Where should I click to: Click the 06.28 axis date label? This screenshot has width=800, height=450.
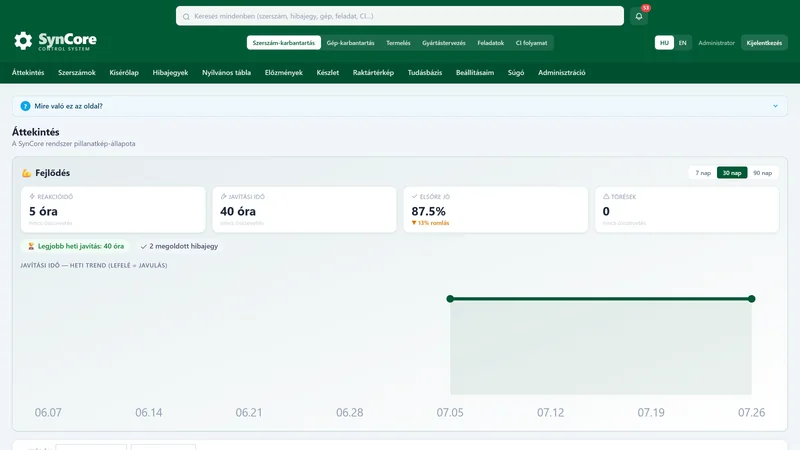click(349, 412)
